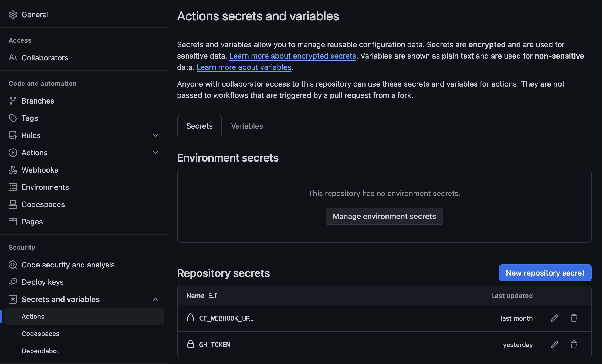Click New repository secret button

[x=545, y=273]
